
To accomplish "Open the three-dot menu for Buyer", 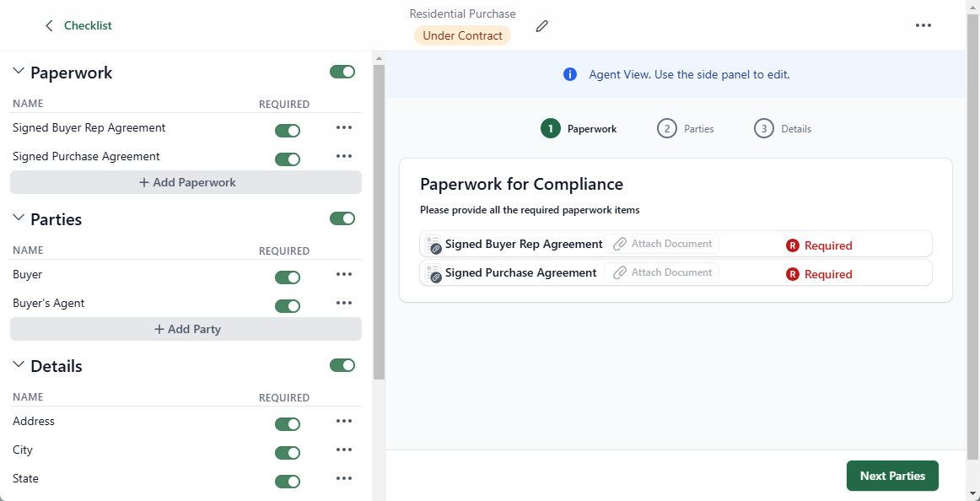I will [x=343, y=274].
